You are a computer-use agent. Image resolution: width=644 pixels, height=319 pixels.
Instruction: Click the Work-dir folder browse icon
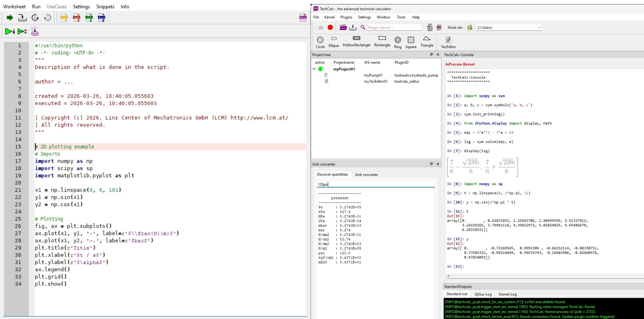click(470, 28)
